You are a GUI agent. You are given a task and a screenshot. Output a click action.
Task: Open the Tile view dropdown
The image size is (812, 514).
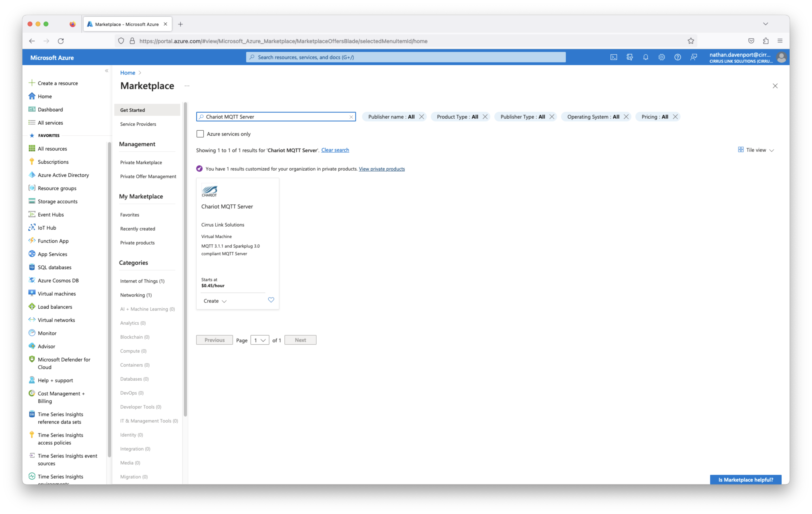[x=756, y=150]
